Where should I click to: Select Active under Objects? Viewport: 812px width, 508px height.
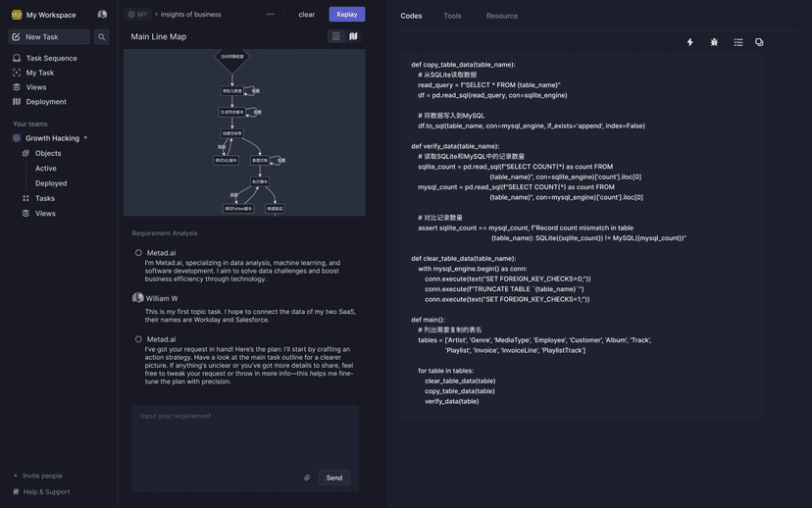[45, 169]
